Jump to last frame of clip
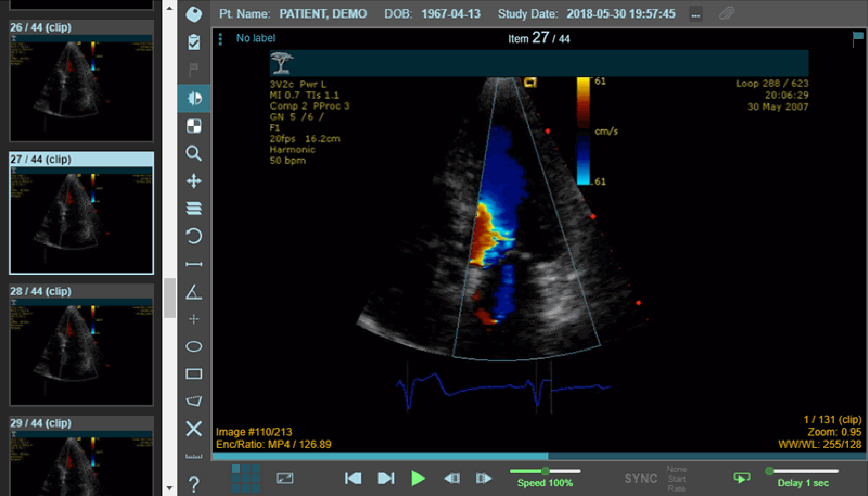Image resolution: width=868 pixels, height=496 pixels. click(x=386, y=478)
